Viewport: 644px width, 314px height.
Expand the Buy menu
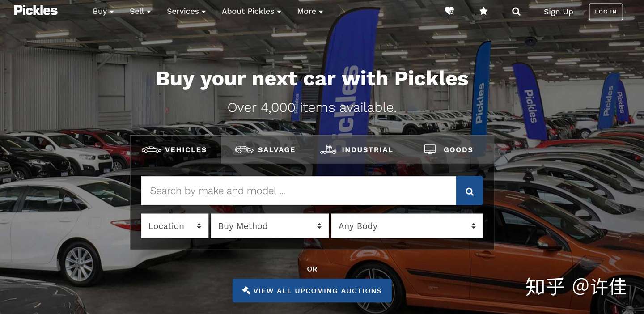coord(103,11)
